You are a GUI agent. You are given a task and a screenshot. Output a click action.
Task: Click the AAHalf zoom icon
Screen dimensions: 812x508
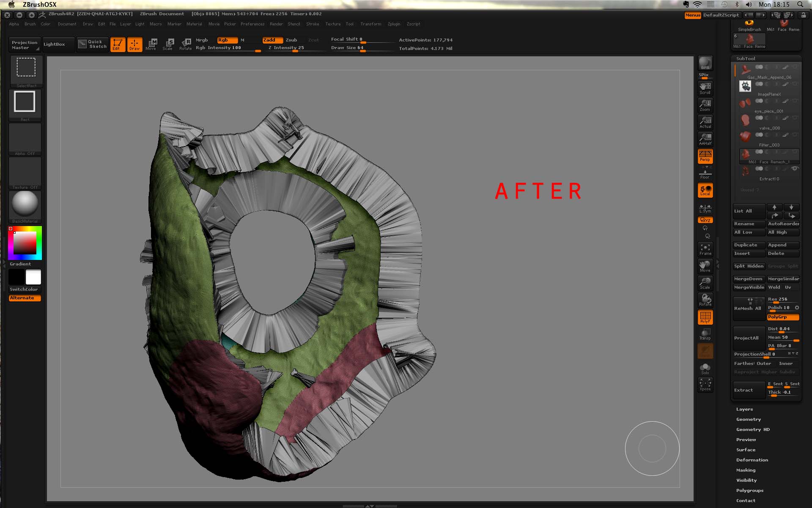coord(705,139)
